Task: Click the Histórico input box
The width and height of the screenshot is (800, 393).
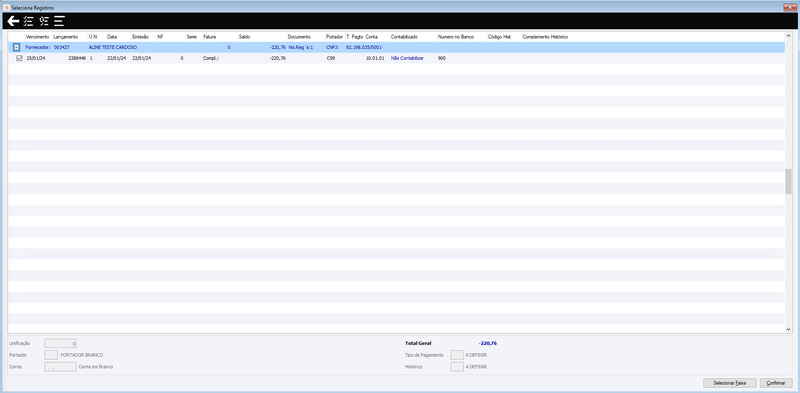Action: (x=457, y=366)
